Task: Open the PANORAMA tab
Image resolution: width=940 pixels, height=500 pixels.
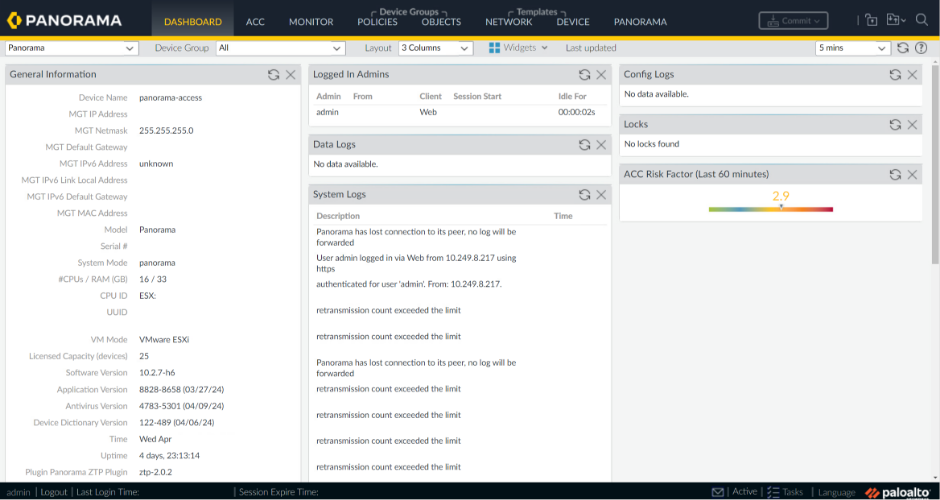Action: [x=640, y=22]
